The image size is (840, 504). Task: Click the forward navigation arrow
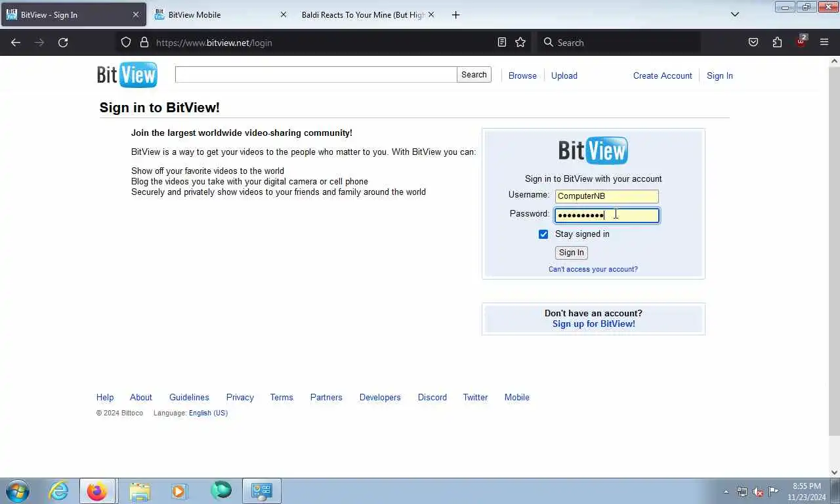pyautogui.click(x=39, y=43)
